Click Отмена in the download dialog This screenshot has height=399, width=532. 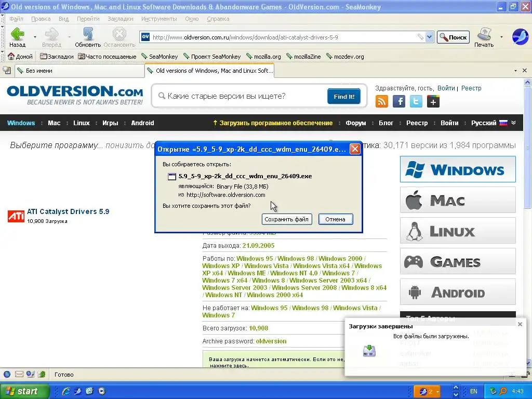point(336,219)
